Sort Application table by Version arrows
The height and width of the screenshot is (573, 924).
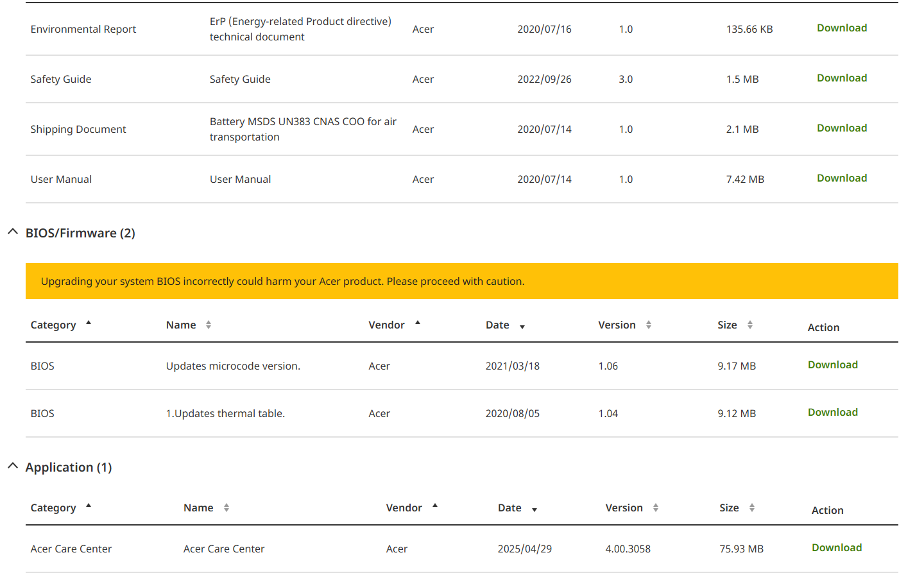click(656, 508)
